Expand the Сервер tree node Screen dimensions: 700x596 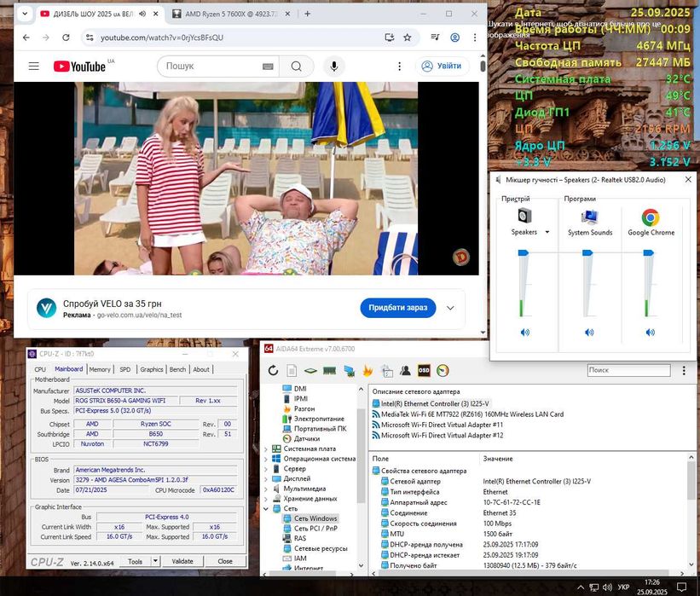266,469
